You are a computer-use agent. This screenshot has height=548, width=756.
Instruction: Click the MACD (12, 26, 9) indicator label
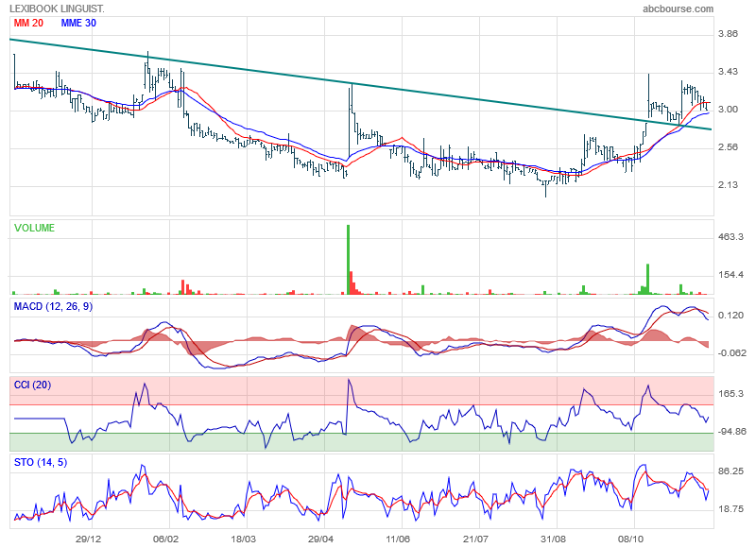53,306
